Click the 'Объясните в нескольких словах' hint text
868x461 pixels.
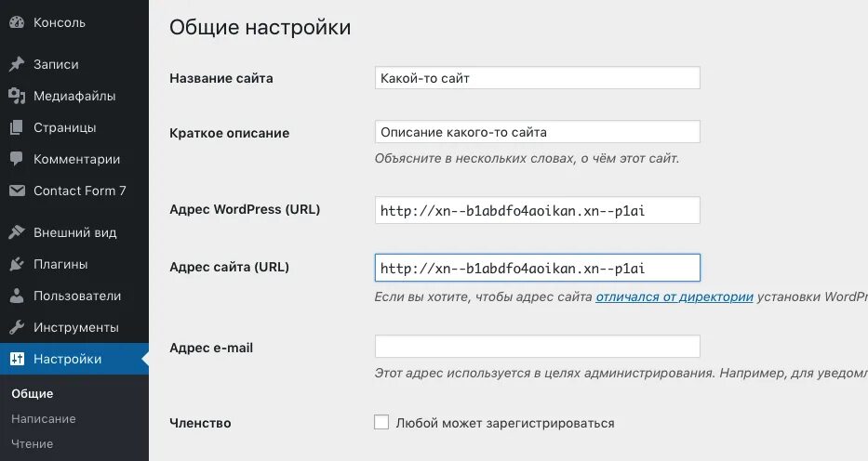(527, 159)
